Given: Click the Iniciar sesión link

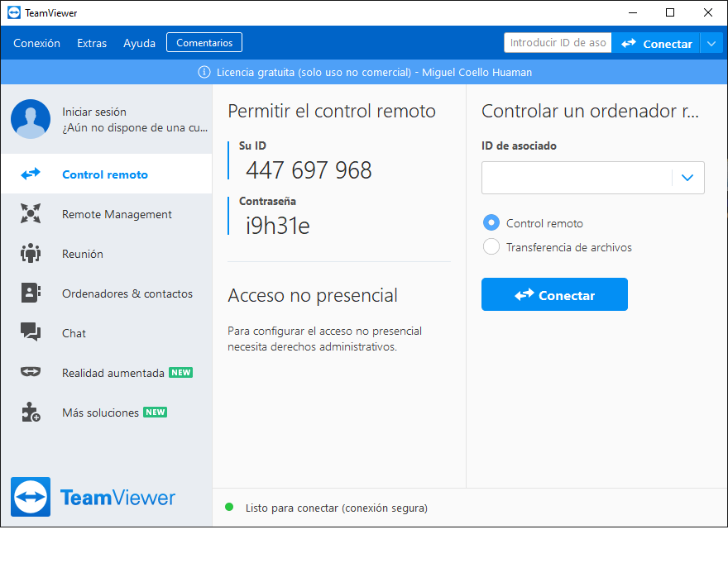Looking at the screenshot, I should click(x=94, y=112).
